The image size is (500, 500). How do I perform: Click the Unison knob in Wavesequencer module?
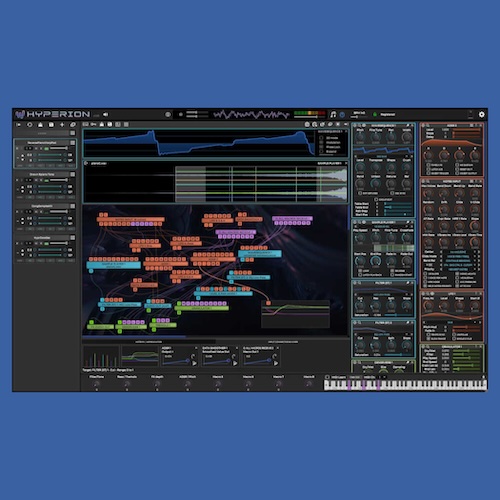[376, 183]
